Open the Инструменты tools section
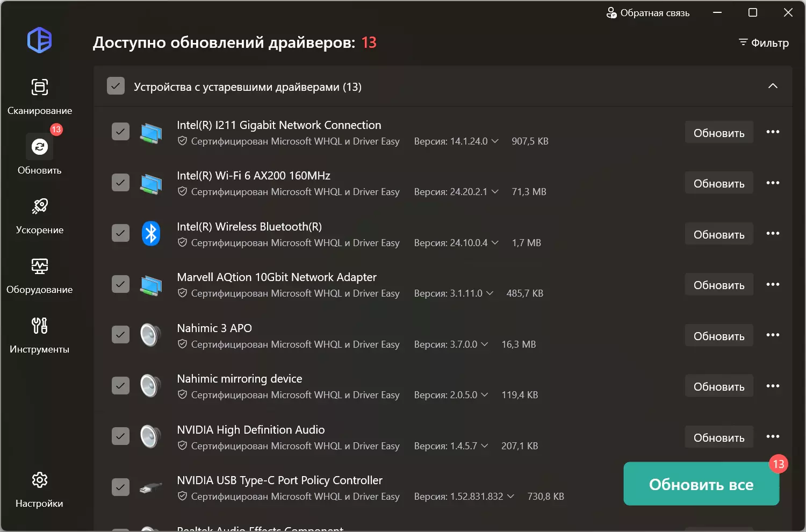Screen dimensions: 806x532 click(x=40, y=335)
